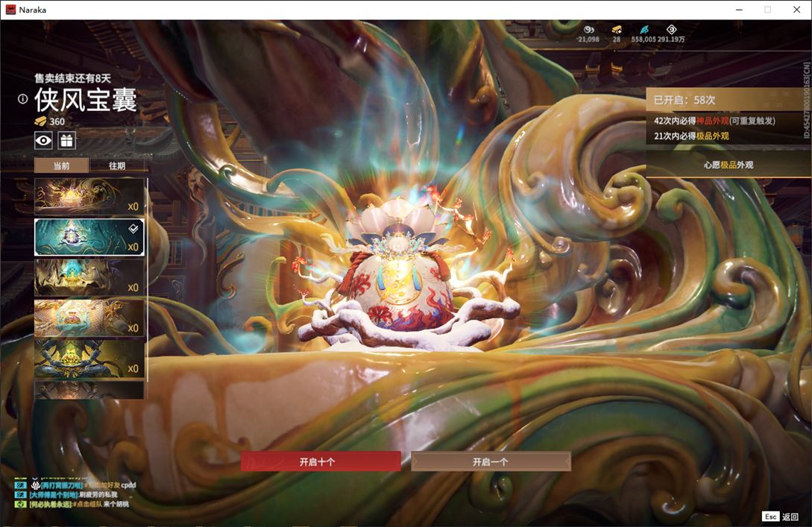
Task: Click the rank emblem icon in the cpdd chat line
Action: coord(35,485)
